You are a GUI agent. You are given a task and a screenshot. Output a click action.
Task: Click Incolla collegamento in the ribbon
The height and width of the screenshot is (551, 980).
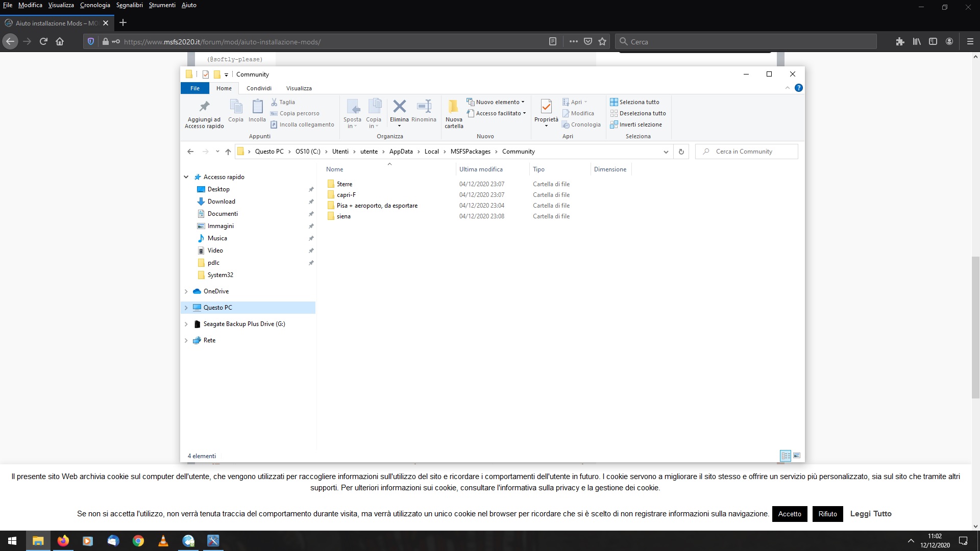click(x=302, y=124)
